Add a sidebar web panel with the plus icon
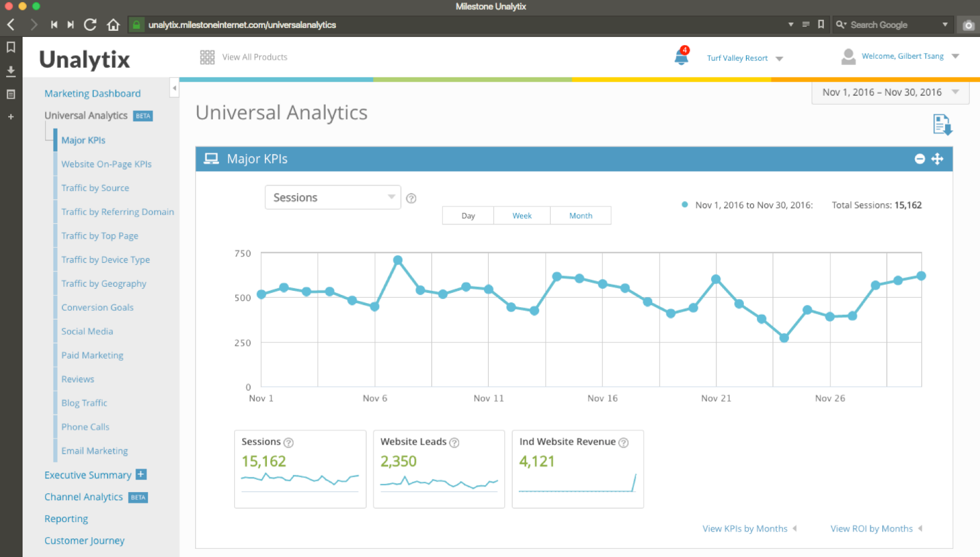The image size is (980, 557). pos(11,117)
